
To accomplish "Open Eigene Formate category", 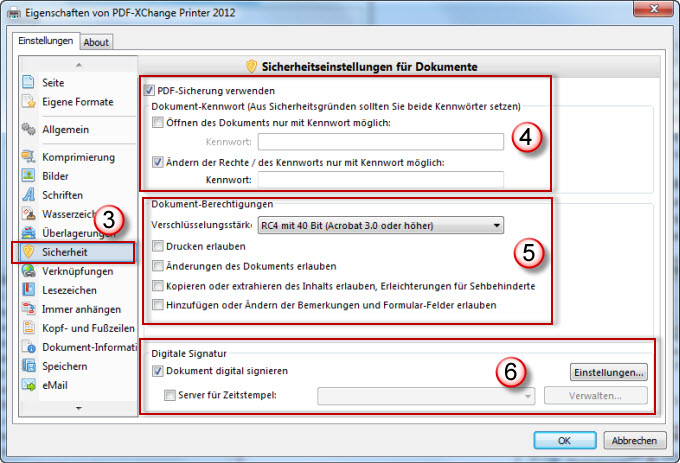I will pos(78,102).
